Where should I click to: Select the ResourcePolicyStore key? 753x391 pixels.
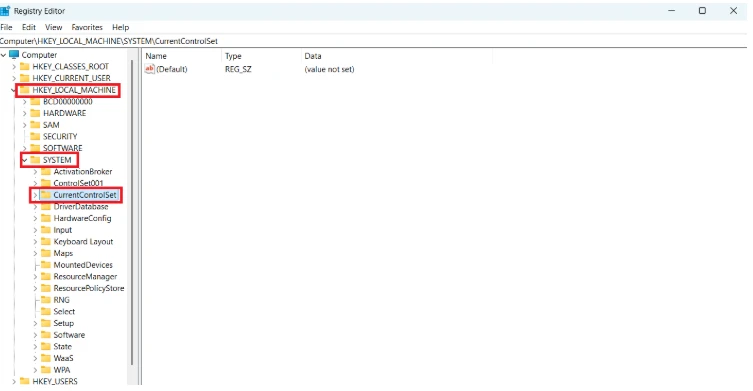coord(89,288)
